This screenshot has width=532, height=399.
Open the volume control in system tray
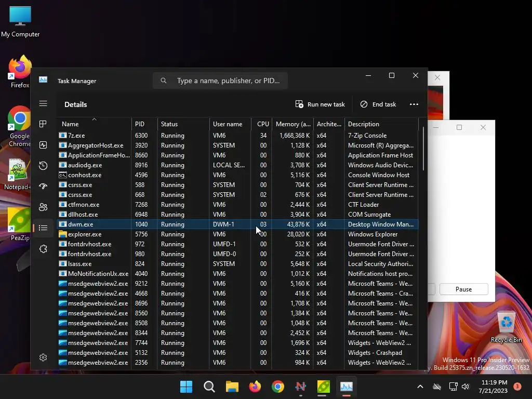(x=465, y=387)
